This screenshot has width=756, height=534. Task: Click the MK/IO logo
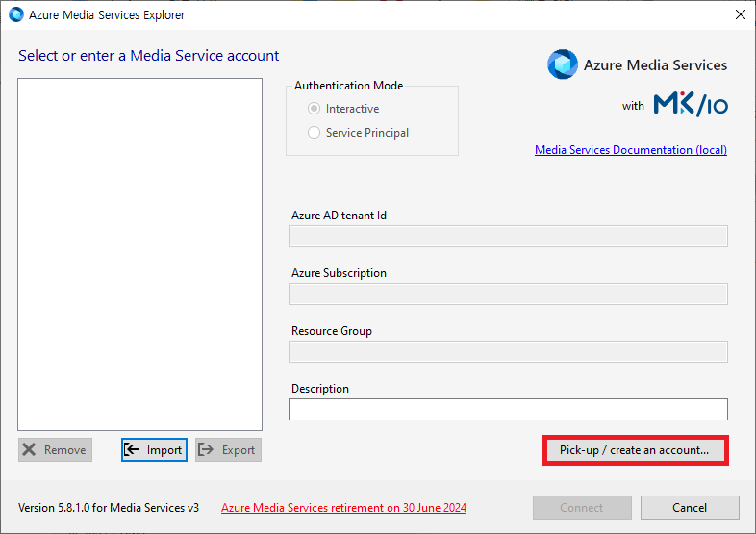(x=691, y=105)
